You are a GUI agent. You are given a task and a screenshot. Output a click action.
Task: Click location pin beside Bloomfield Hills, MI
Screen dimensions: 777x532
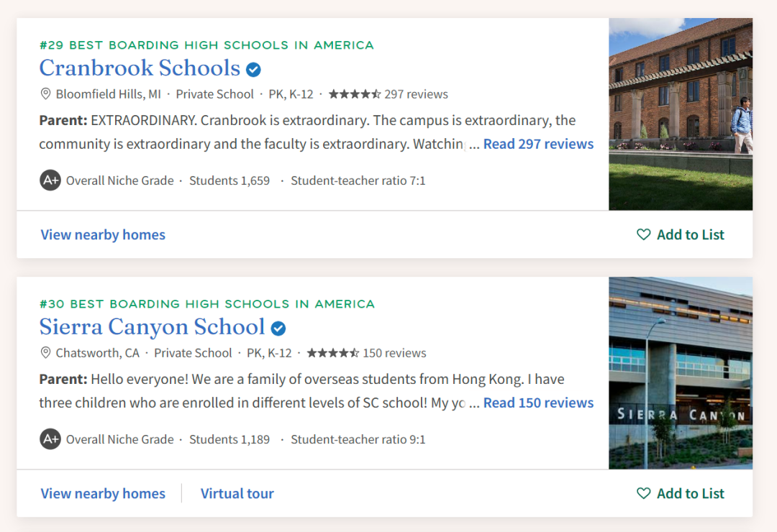pyautogui.click(x=45, y=93)
